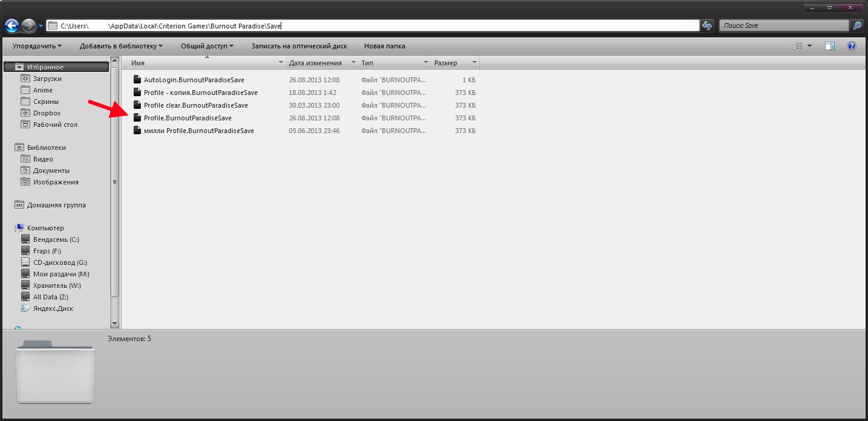Click Записать на оптический диск
The width and height of the screenshot is (868, 421).
[x=299, y=46]
